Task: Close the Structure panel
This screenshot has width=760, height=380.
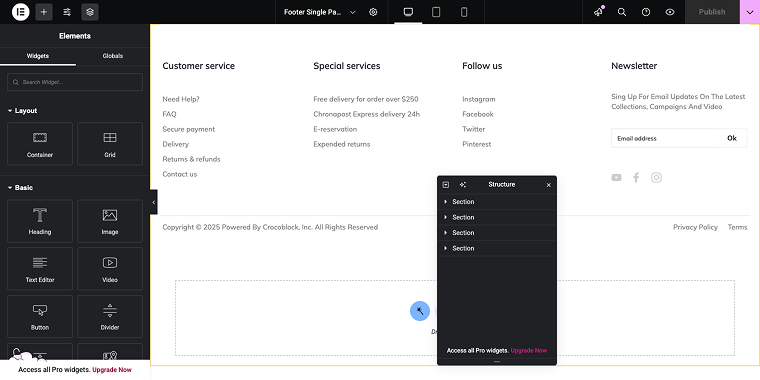Action: (x=549, y=185)
